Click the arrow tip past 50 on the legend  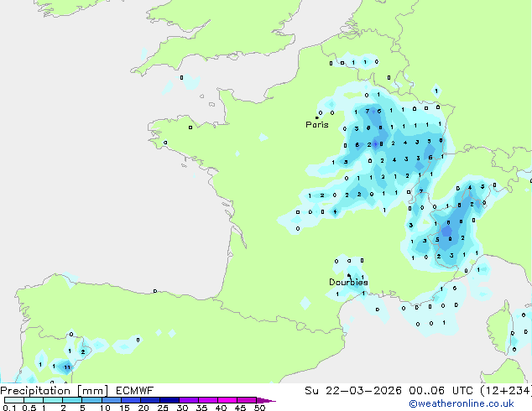(x=266, y=400)
